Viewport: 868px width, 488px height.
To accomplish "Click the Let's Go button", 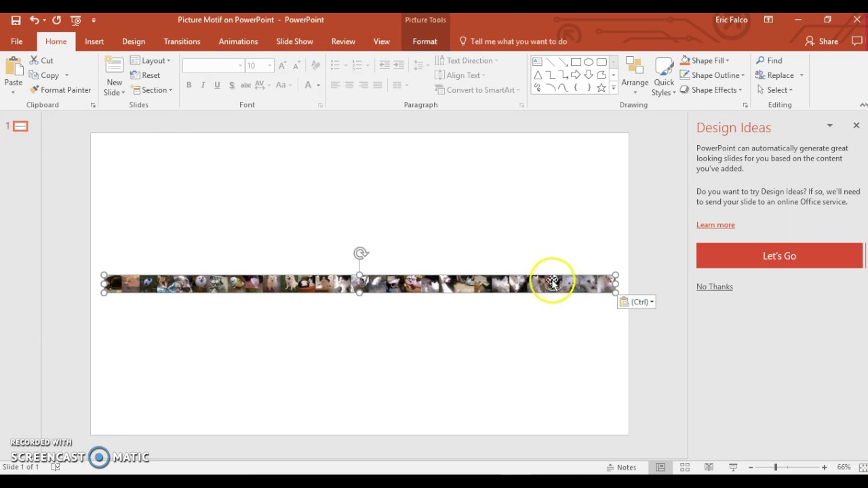I will coord(779,256).
